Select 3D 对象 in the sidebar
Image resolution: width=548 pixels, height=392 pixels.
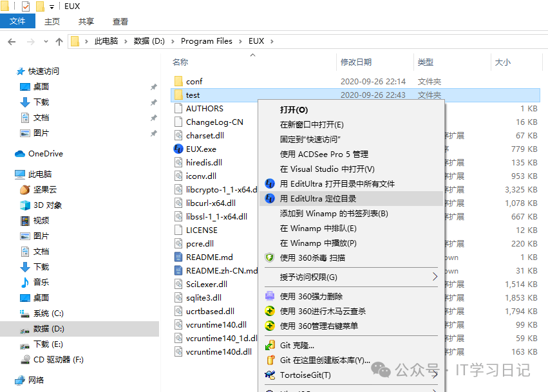[47, 205]
